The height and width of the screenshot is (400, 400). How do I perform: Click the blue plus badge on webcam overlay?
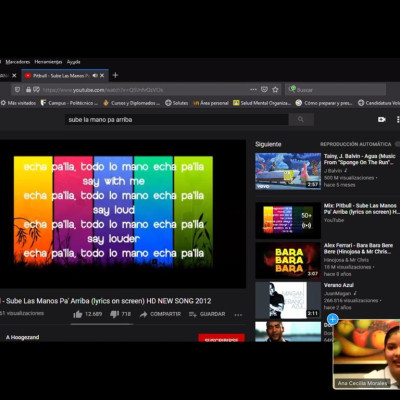[x=332, y=319]
